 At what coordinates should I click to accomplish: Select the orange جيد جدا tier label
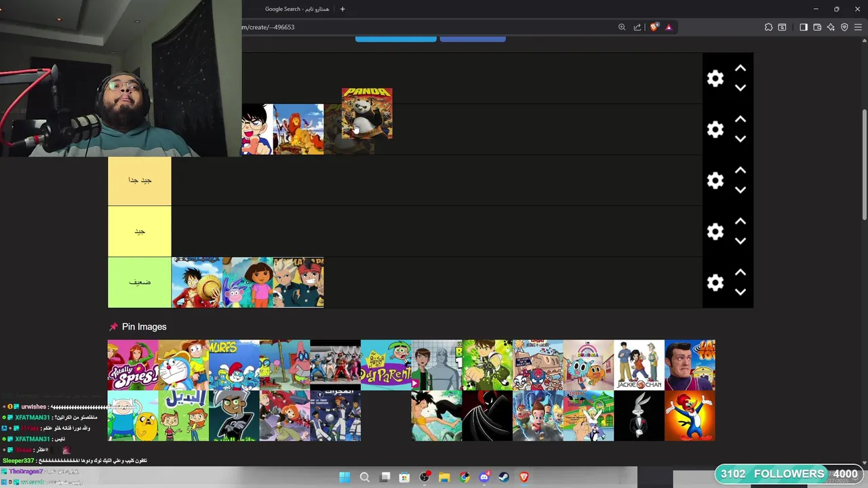pos(140,180)
